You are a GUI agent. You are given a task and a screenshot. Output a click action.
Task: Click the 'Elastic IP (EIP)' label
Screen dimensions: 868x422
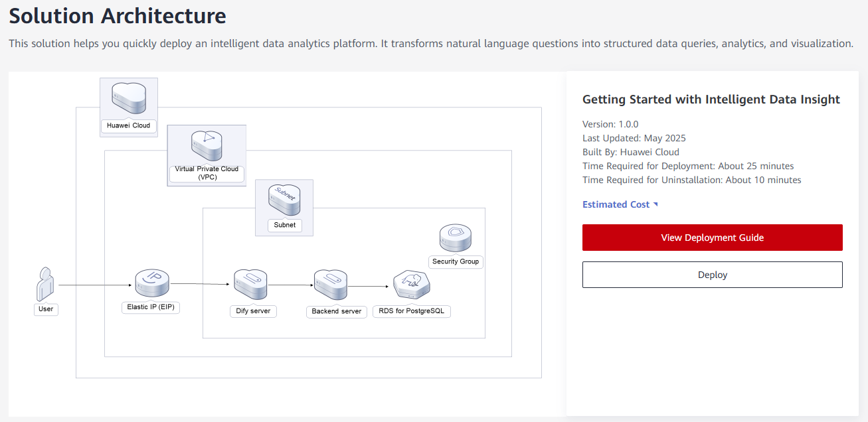point(151,307)
